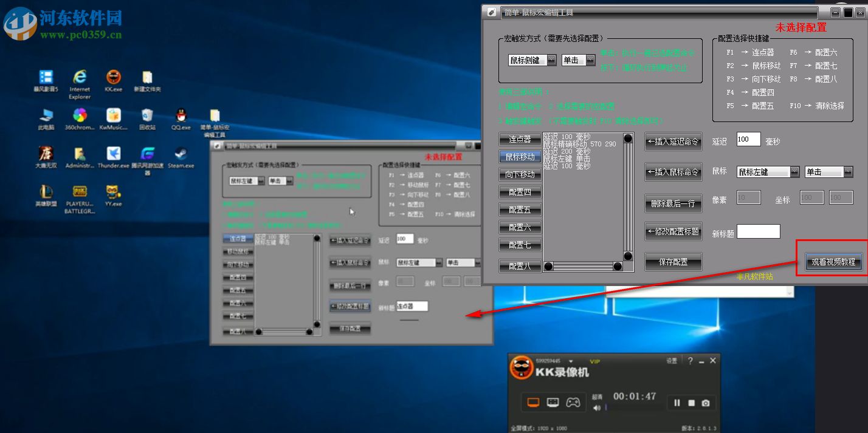The width and height of the screenshot is (868, 433).
Task: Launch 英雄联盟 desktop shortcut
Action: click(x=46, y=196)
